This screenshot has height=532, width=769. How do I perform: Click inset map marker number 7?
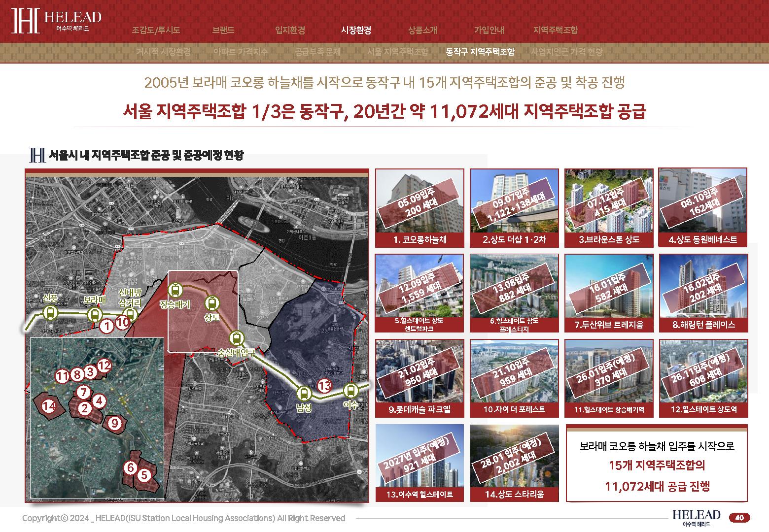pos(84,393)
